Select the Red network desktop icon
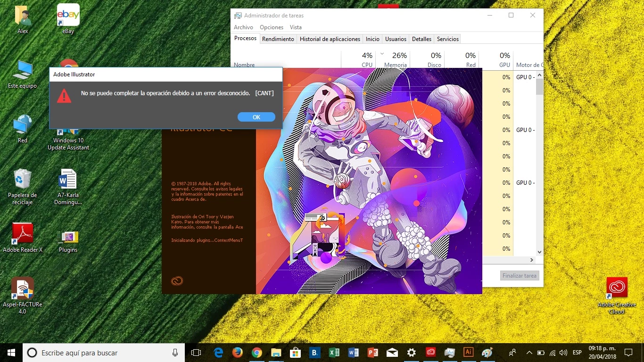This screenshot has height=362, width=644. [x=23, y=129]
